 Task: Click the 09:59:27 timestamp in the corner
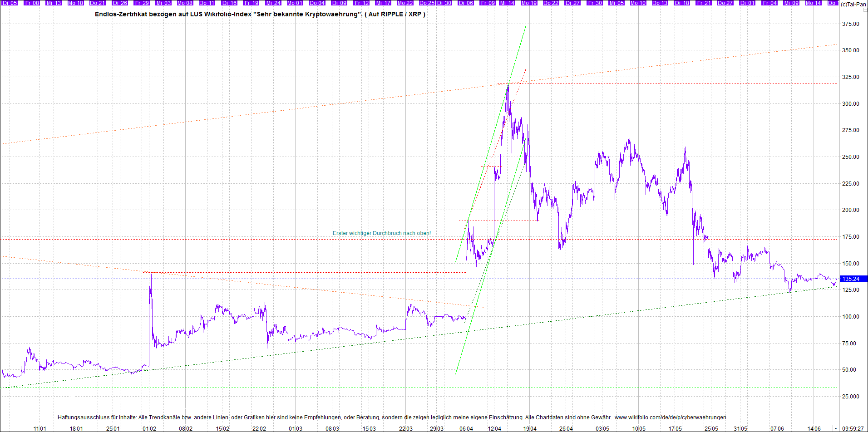853,428
